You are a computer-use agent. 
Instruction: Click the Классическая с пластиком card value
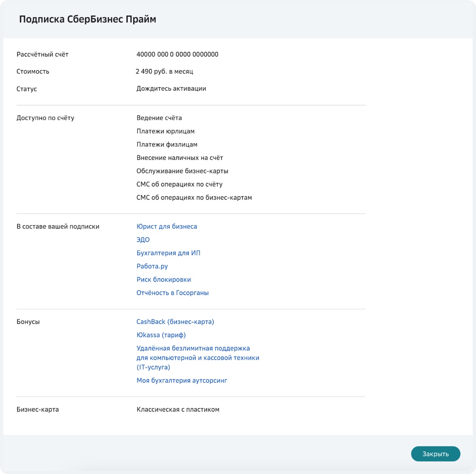tap(178, 409)
